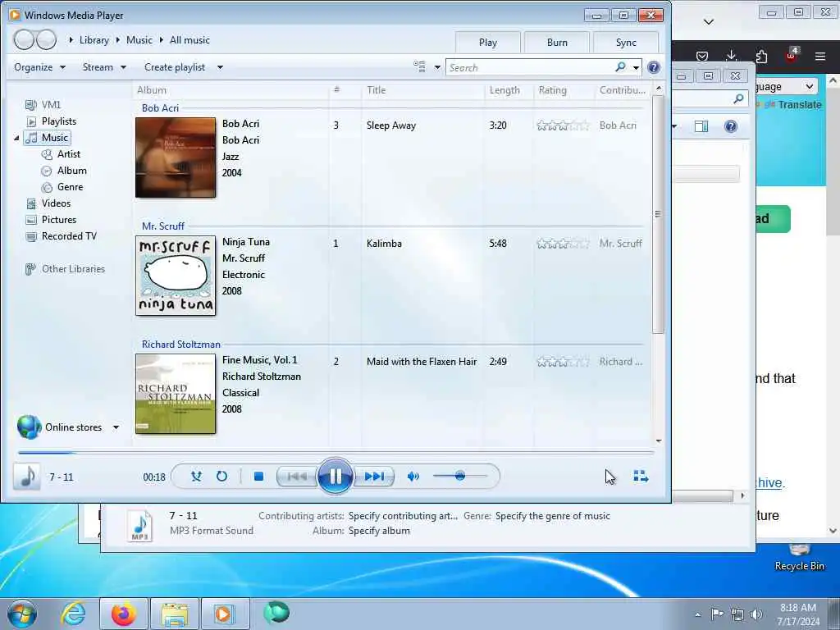Click the music note now-playing icon

tap(27, 477)
